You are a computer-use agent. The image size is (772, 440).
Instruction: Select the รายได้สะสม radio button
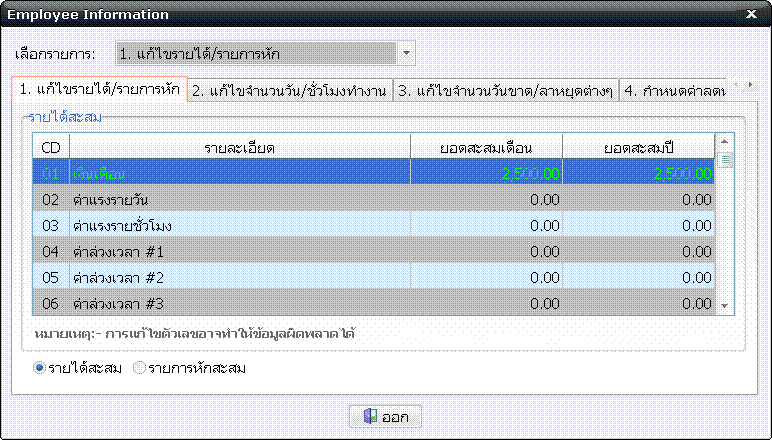tap(40, 368)
